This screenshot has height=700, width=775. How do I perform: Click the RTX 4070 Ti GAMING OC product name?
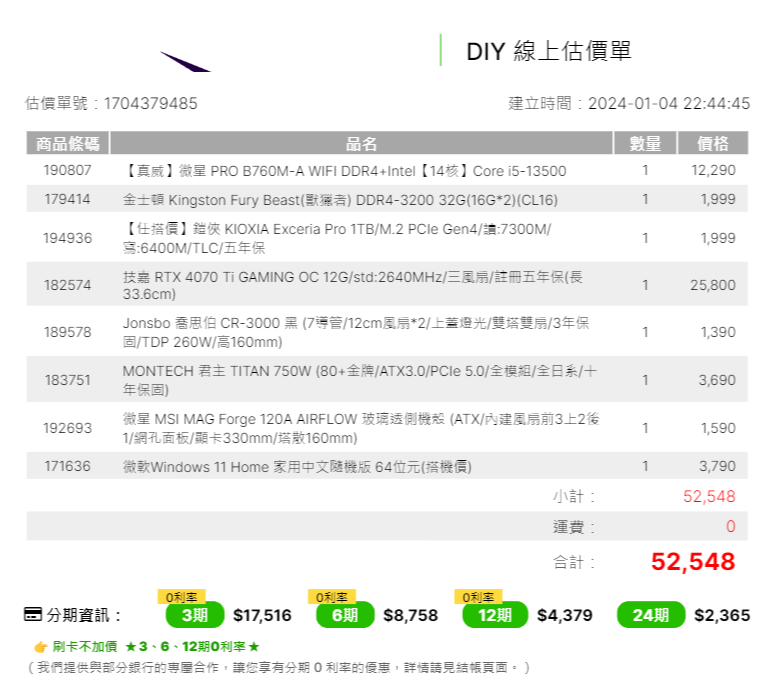[353, 285]
